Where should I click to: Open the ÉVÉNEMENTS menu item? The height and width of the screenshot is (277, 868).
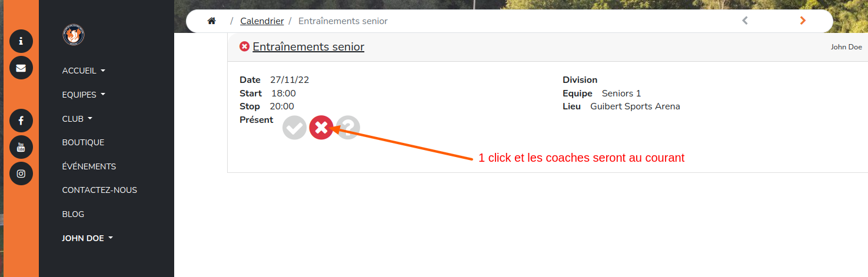coord(89,166)
